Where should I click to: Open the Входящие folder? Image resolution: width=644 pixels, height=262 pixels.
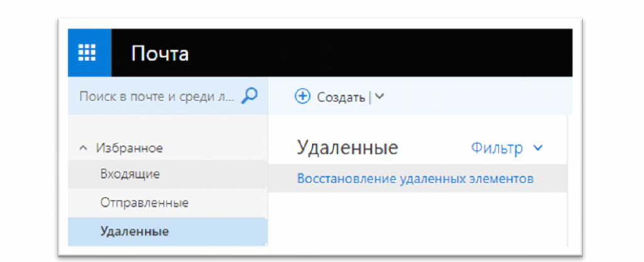(x=130, y=174)
